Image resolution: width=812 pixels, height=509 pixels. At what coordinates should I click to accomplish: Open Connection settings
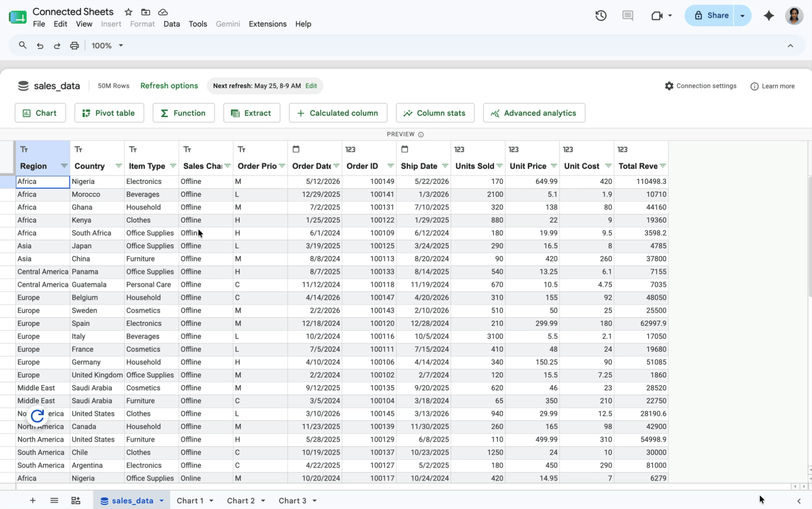(x=701, y=86)
